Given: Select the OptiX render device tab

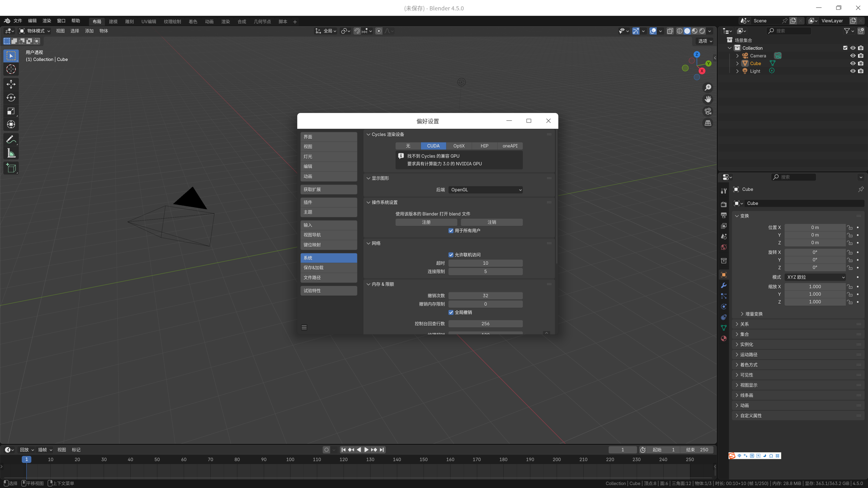Looking at the screenshot, I should 459,146.
